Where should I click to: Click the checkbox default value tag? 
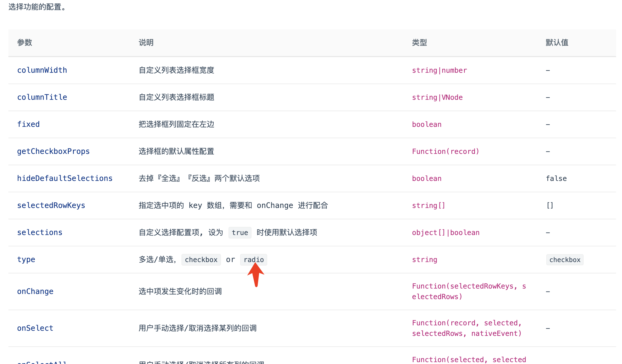tap(565, 259)
